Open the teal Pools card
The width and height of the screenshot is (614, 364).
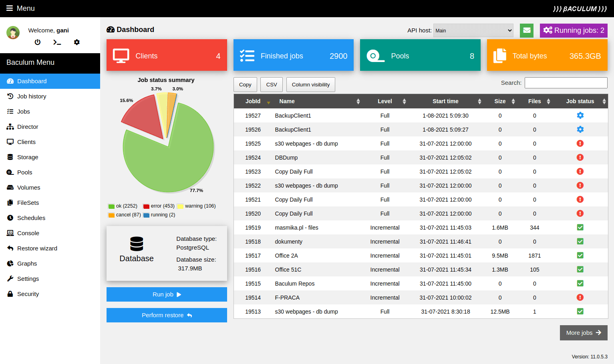(420, 55)
